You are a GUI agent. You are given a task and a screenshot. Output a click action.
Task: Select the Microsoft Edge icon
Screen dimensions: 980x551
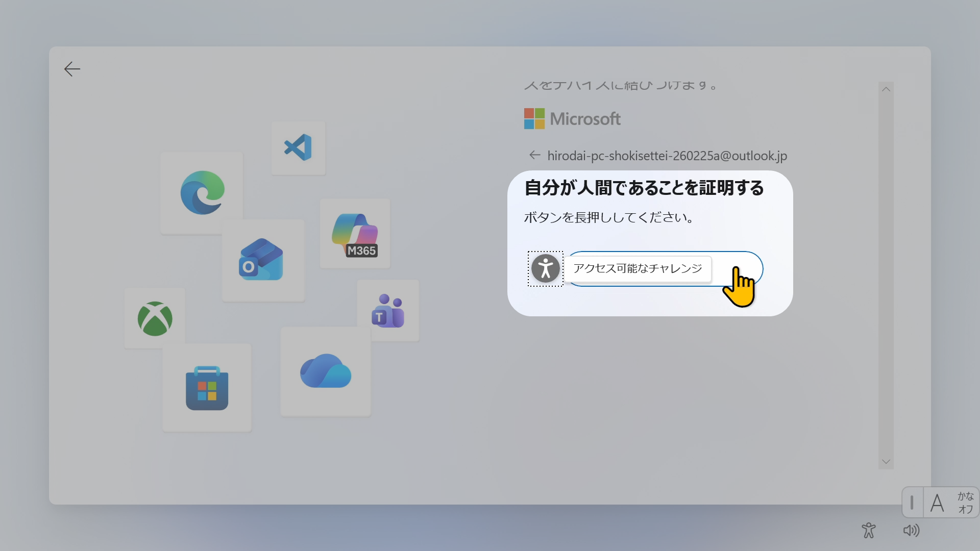click(x=202, y=193)
